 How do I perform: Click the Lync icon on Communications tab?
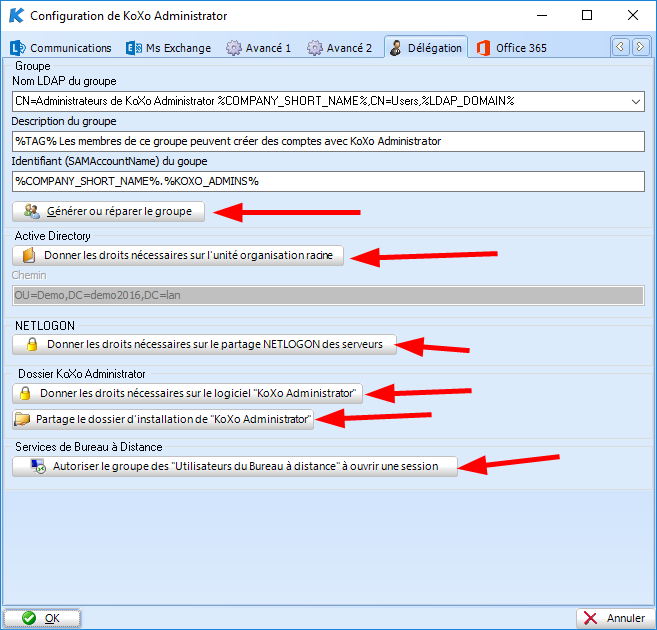pyautogui.click(x=18, y=48)
